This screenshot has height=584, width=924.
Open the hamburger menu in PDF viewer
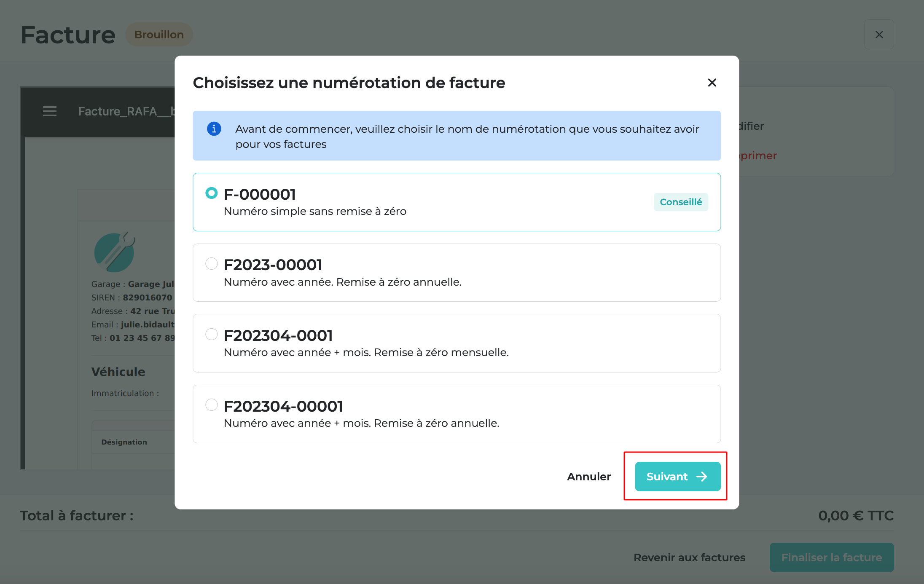pyautogui.click(x=50, y=111)
